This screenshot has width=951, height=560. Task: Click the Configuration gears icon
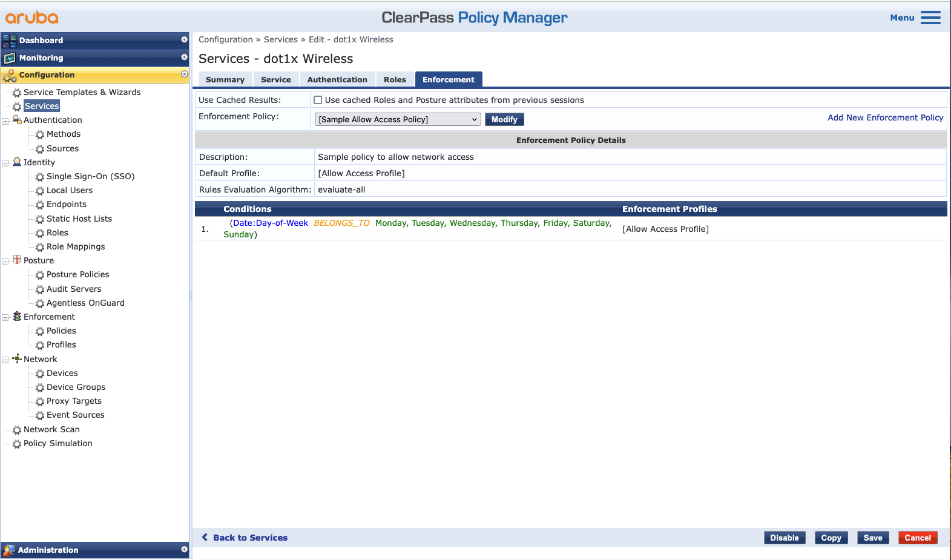pos(10,75)
